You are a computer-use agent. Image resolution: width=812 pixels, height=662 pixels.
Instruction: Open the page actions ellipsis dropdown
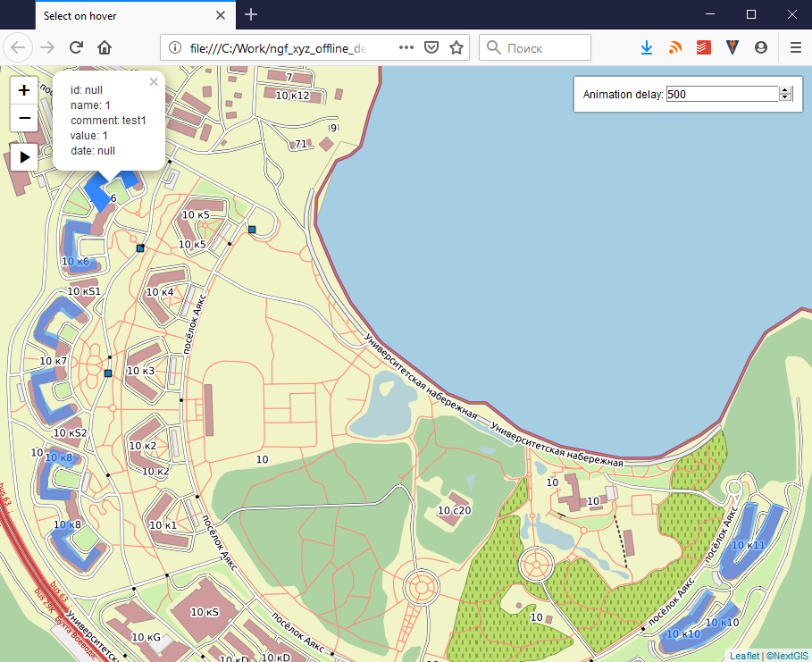[405, 46]
